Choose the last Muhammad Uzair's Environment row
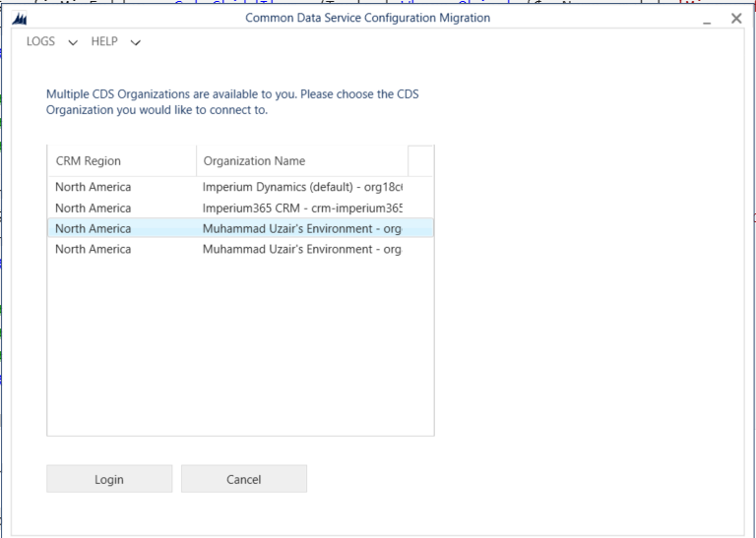Image resolution: width=756 pixels, height=538 pixels. pyautogui.click(x=302, y=249)
